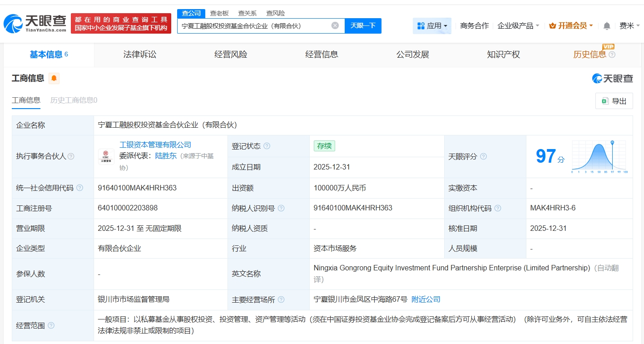Viewport: 644px width, 344px height.
Task: Export data with 导出 button
Action: [x=614, y=101]
